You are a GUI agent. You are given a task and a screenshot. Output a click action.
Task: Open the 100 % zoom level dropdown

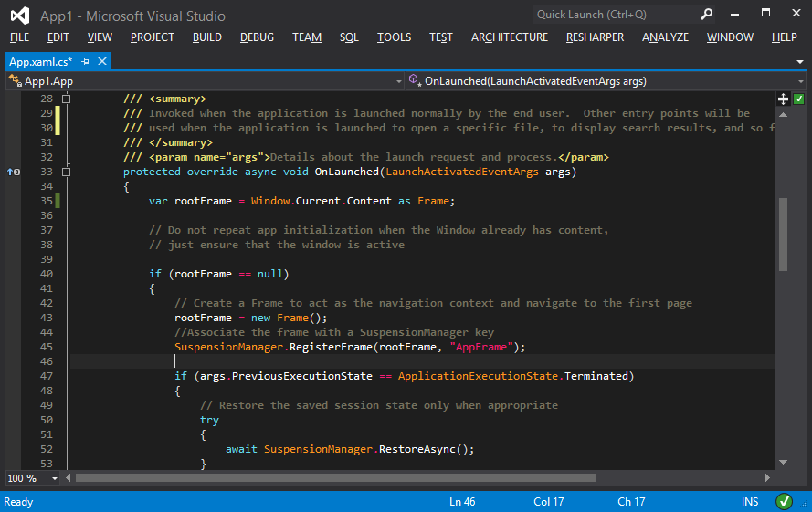(55, 478)
